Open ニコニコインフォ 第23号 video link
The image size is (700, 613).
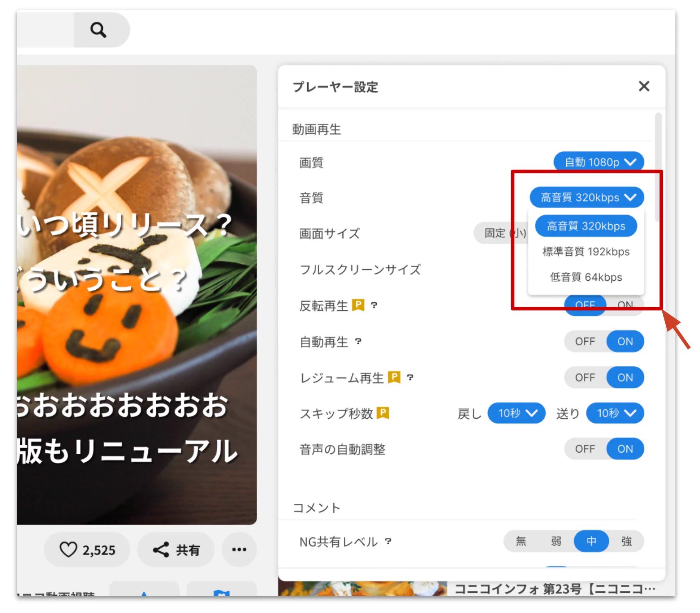tap(555, 589)
